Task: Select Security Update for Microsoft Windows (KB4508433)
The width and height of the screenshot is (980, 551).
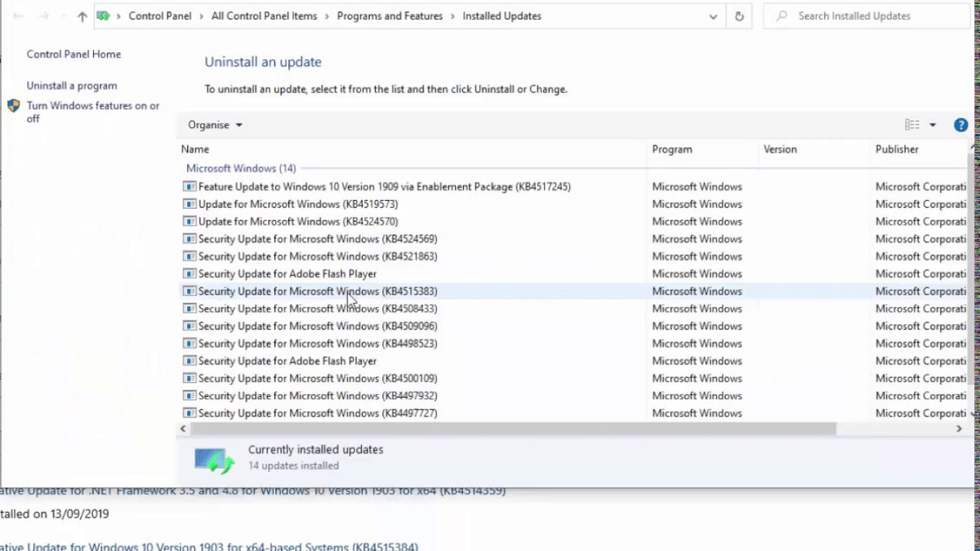Action: [x=318, y=309]
